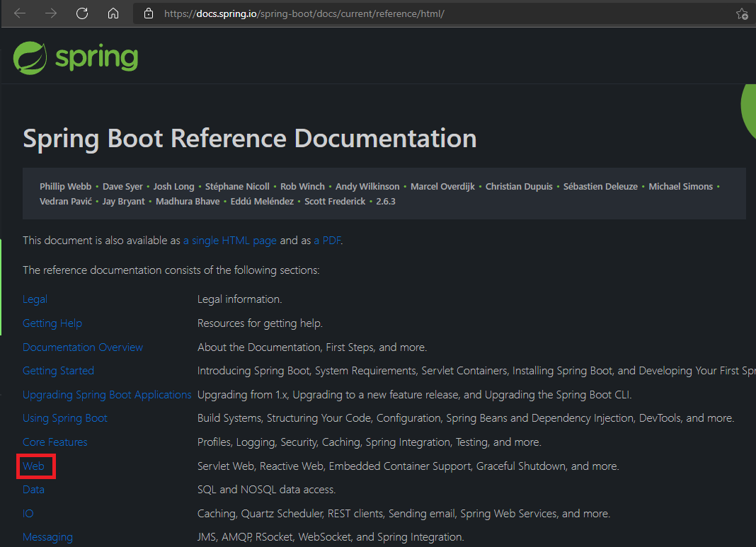Open the IO section link
Image resolution: width=756 pixels, height=547 pixels.
(x=28, y=513)
